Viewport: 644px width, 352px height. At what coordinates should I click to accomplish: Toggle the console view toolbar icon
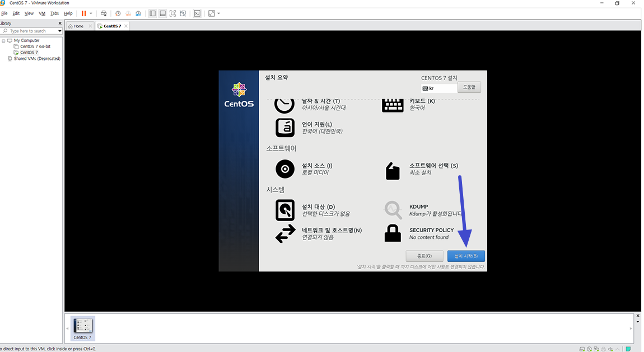coord(197,13)
